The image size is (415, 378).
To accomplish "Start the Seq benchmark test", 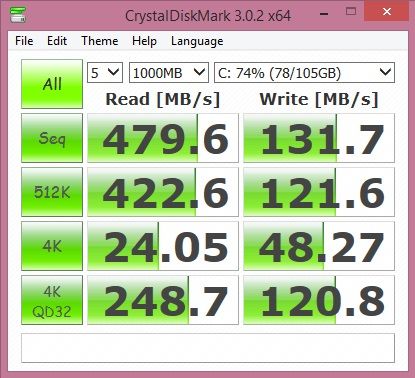I will (52, 138).
